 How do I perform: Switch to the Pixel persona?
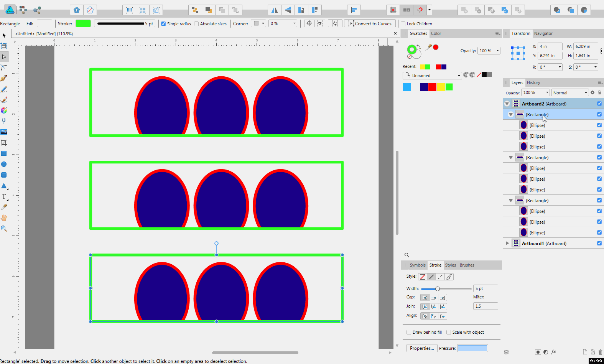[x=23, y=10]
